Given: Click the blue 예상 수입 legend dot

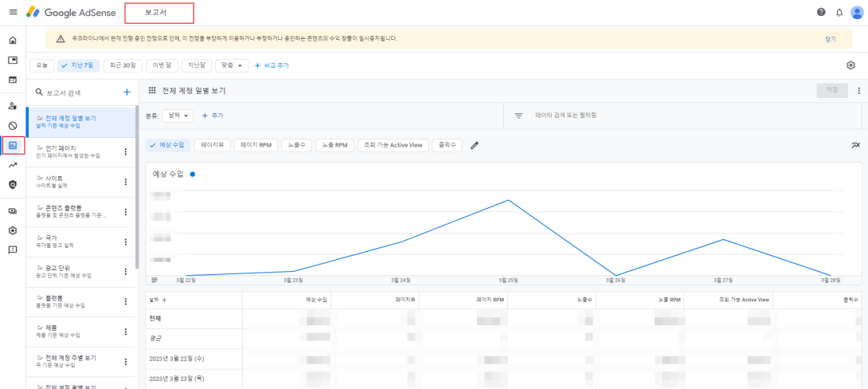Looking at the screenshot, I should [x=192, y=174].
